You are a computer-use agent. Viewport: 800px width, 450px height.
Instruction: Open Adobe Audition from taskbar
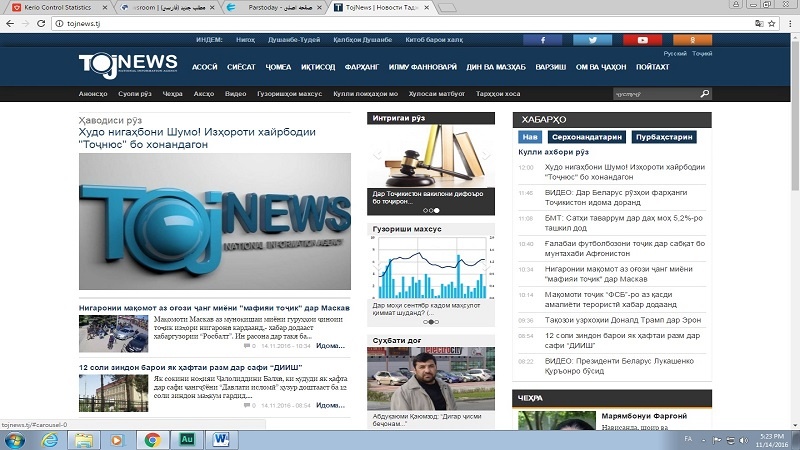pos(187,439)
